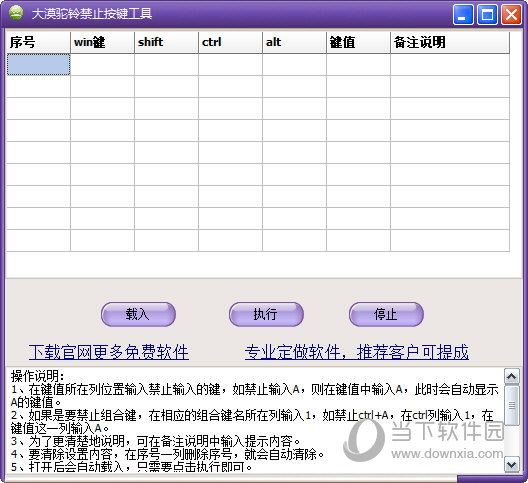Open the 专业定做软件 推荐客户可提成 link
Viewport: 528px width, 483px height.
pyautogui.click(x=356, y=352)
